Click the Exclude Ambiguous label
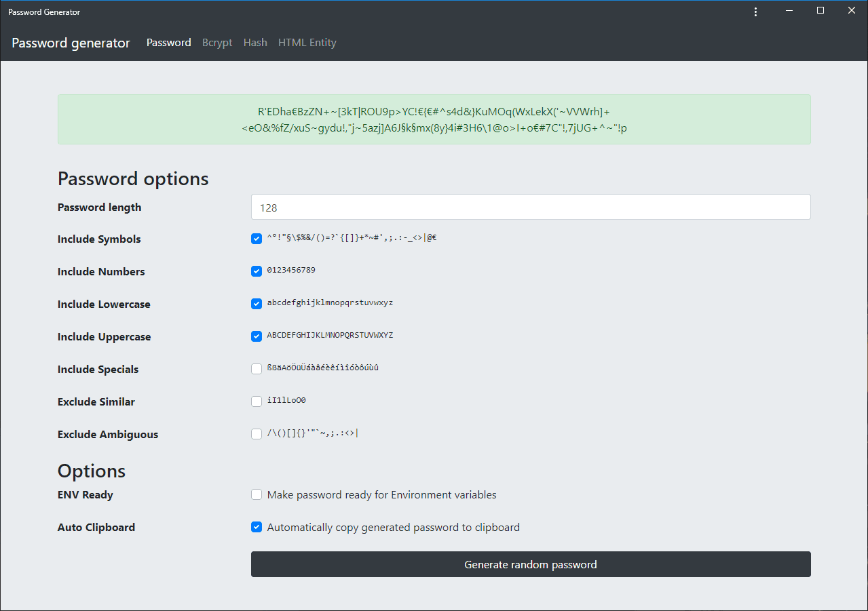 pyautogui.click(x=108, y=435)
